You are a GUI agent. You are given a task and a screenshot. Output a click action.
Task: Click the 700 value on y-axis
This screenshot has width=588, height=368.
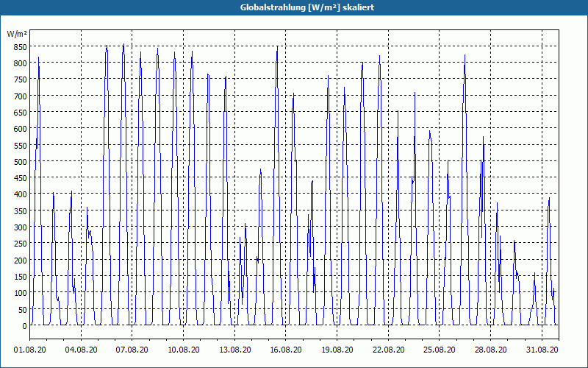point(21,96)
